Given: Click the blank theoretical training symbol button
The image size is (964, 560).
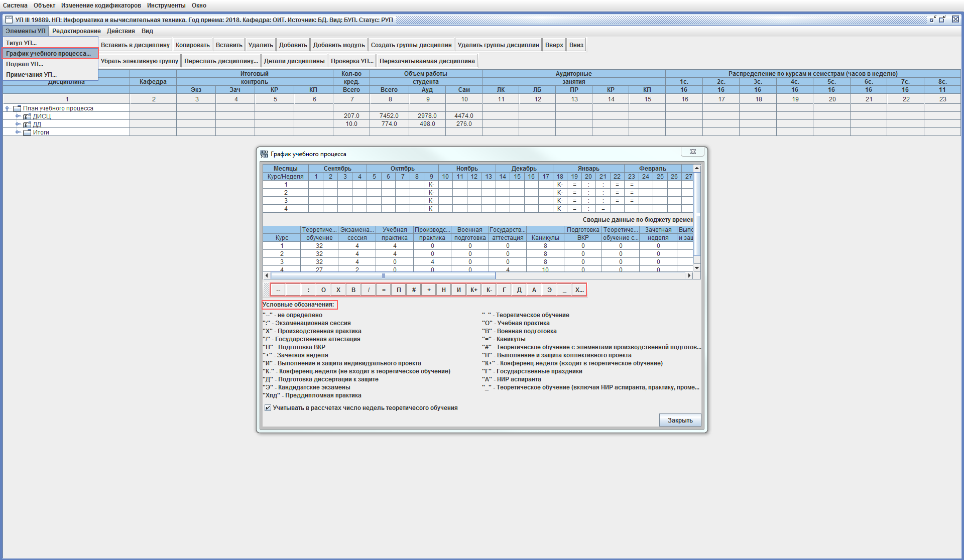Looking at the screenshot, I should click(293, 290).
